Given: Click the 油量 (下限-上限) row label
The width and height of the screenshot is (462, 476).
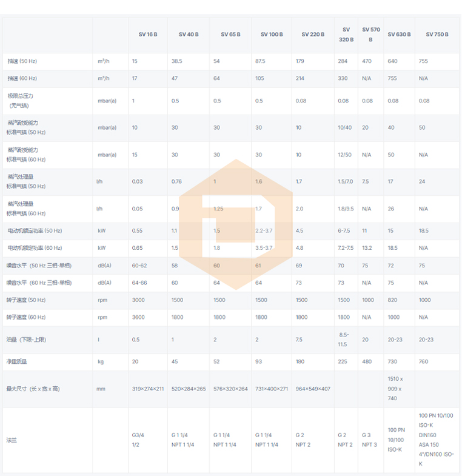Looking at the screenshot, I should [26, 340].
